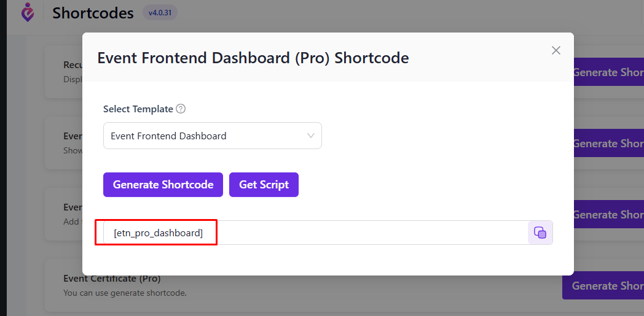Click the 'You can use generate shortcode.' description
Screen dimensions: 644x316
point(125,293)
